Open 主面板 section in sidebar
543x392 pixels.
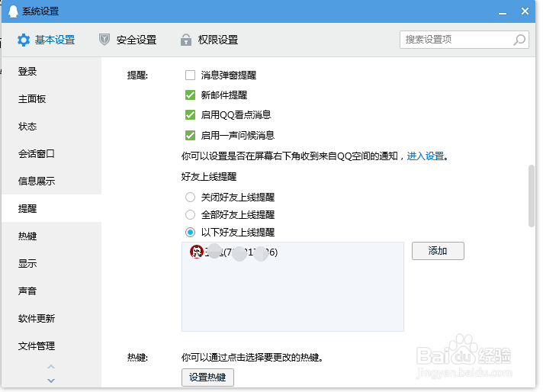[52, 99]
